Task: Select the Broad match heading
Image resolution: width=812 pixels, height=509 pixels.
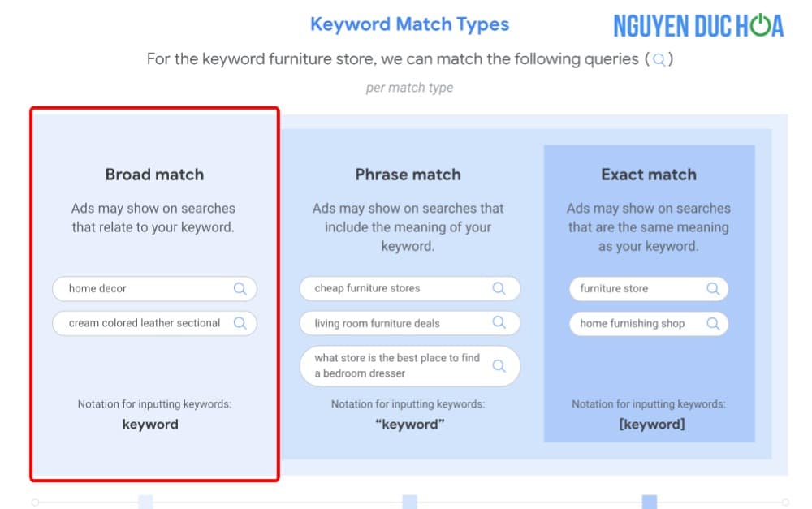Action: [x=154, y=175]
